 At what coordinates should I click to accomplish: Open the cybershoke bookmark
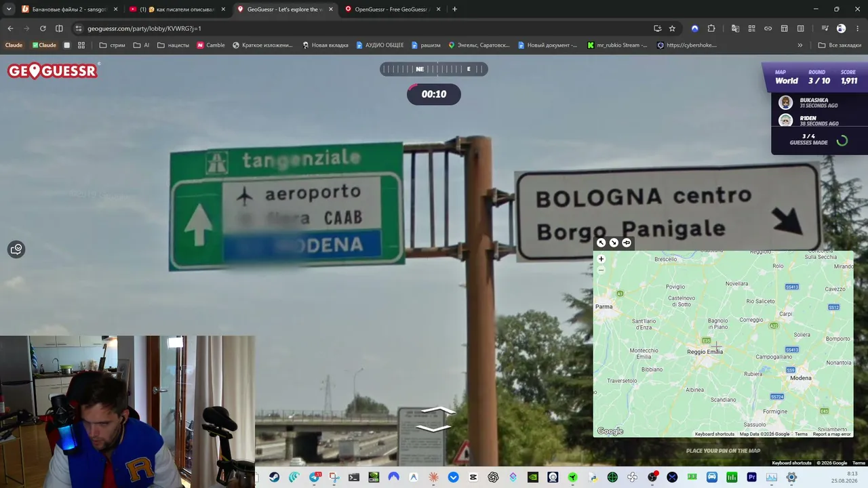pos(686,45)
